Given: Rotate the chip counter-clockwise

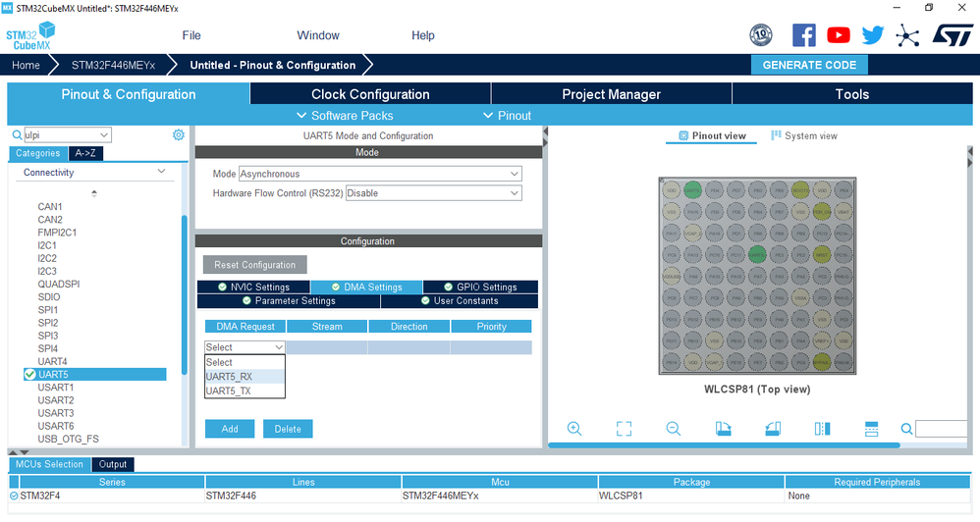Looking at the screenshot, I should (773, 429).
